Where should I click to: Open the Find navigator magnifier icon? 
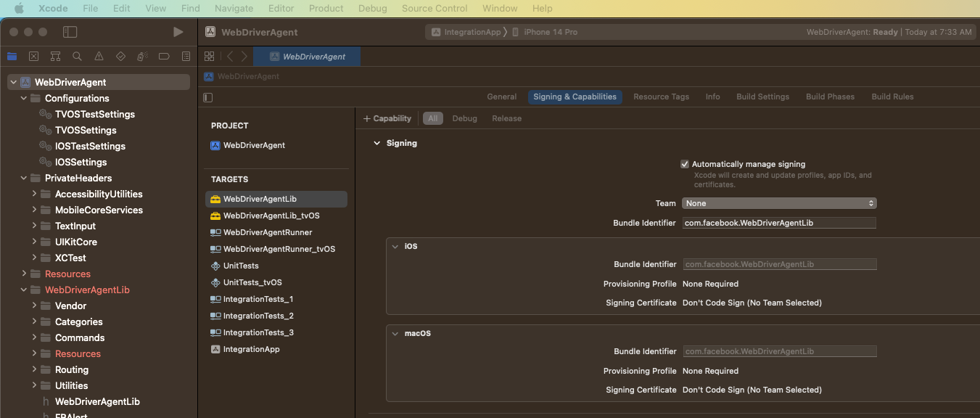(x=77, y=57)
